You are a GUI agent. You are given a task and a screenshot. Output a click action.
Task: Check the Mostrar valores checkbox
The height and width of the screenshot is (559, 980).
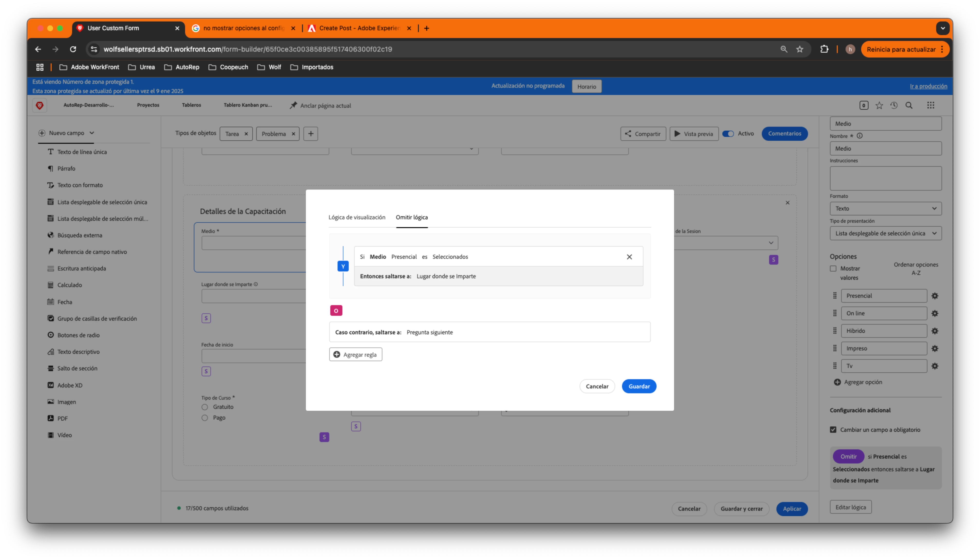pyautogui.click(x=833, y=268)
